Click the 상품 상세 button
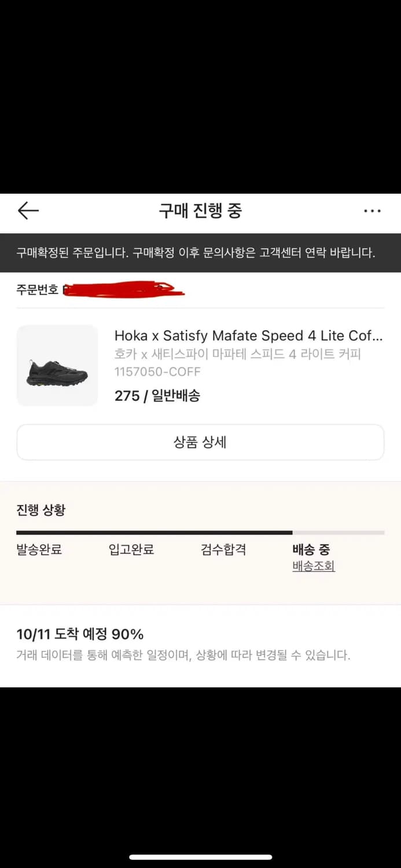401x868 pixels. [200, 443]
